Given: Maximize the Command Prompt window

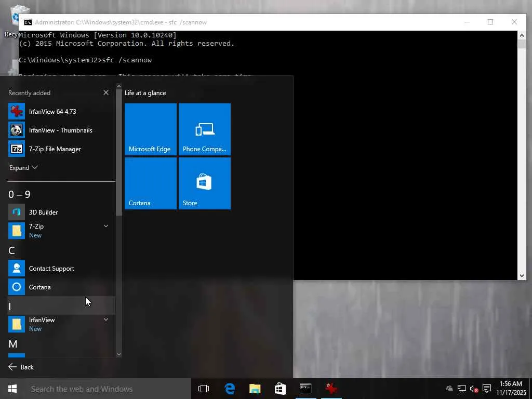Looking at the screenshot, I should click(490, 22).
